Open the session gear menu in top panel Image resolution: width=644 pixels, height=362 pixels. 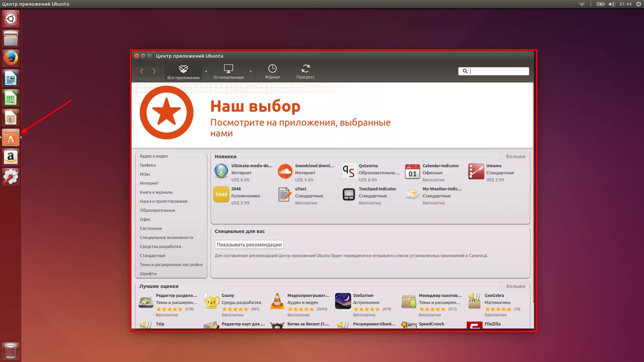point(639,4)
